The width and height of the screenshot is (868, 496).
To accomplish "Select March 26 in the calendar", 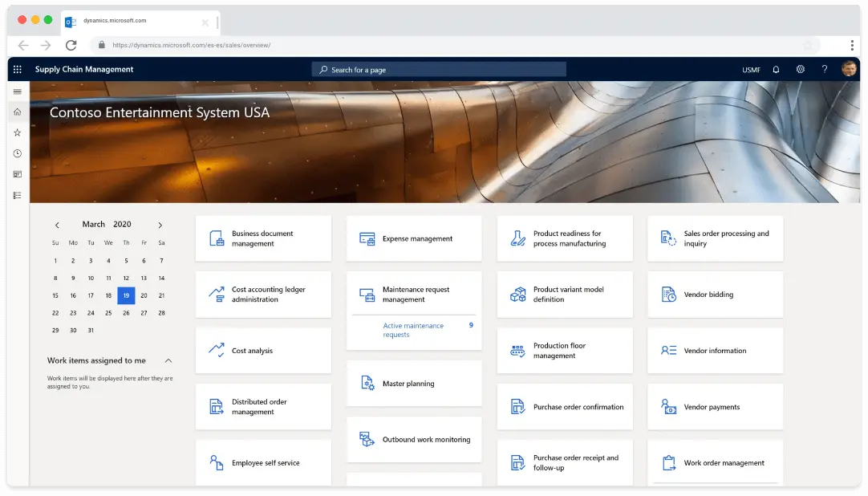I will (126, 313).
